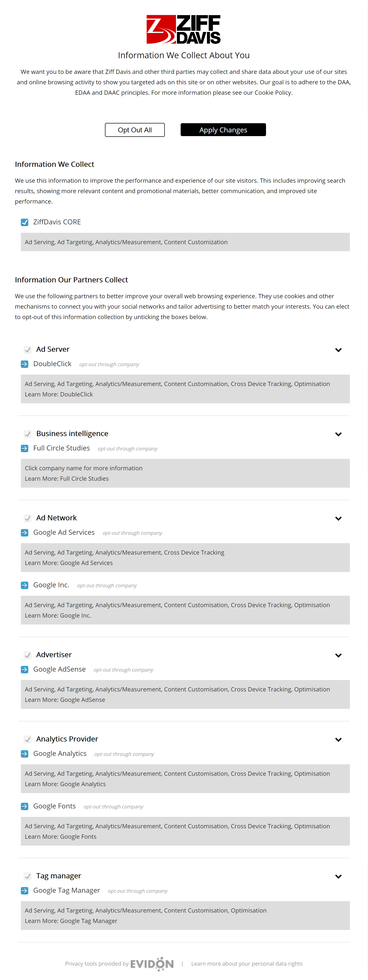Click the Opt Out All button
The width and height of the screenshot is (368, 980).
click(135, 130)
